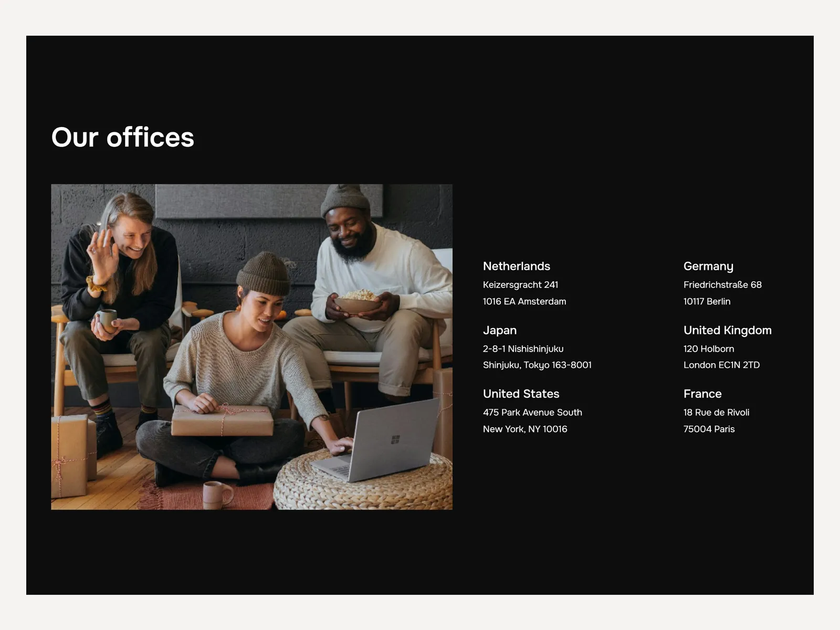Select the Germany office heading
Viewport: 840px width, 630px height.
(x=708, y=266)
